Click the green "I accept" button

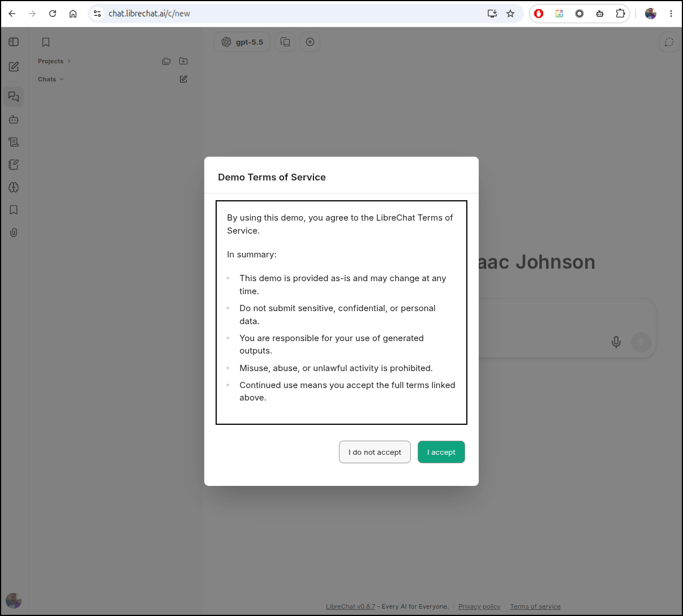click(441, 452)
